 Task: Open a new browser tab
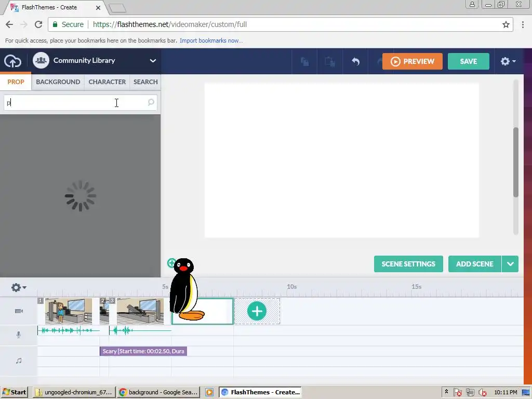117,8
